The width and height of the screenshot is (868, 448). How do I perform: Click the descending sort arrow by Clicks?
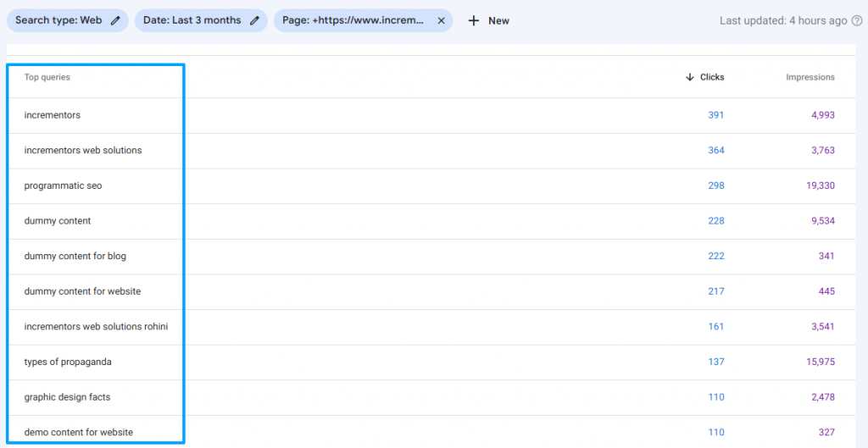pos(690,77)
